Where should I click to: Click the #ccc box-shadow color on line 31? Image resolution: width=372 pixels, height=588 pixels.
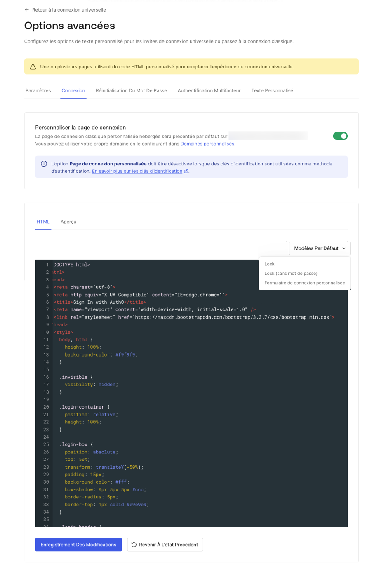pyautogui.click(x=138, y=489)
